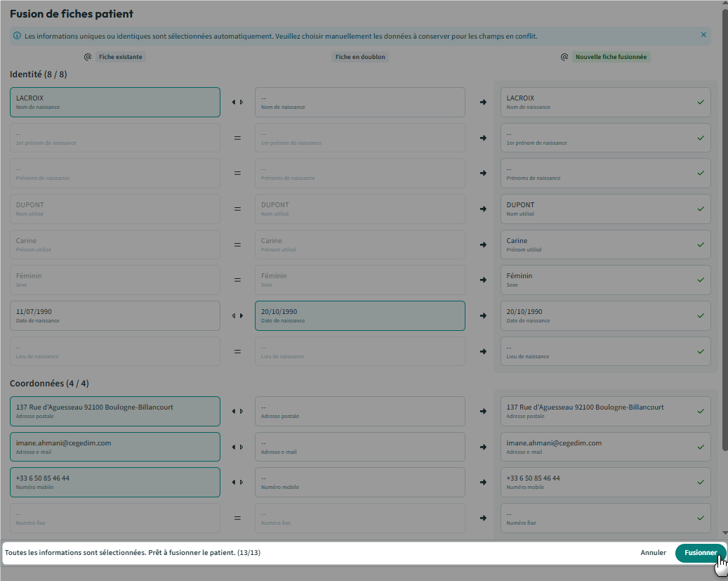The width and height of the screenshot is (728, 581).
Task: Click the Fusionner button
Action: [700, 553]
